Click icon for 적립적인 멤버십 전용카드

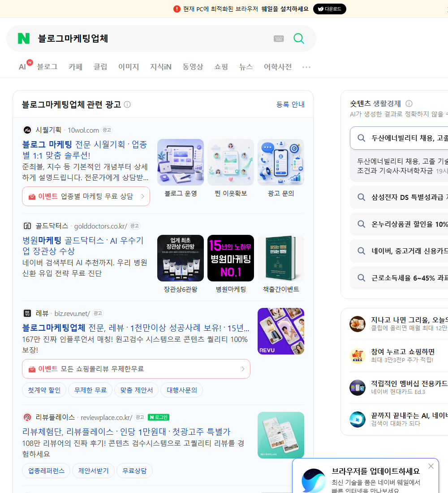click(x=358, y=387)
